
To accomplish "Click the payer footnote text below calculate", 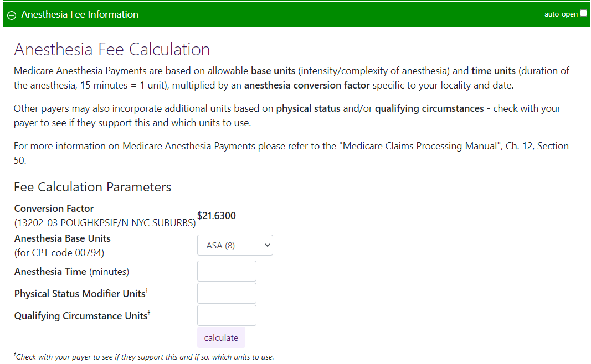I will [x=144, y=357].
